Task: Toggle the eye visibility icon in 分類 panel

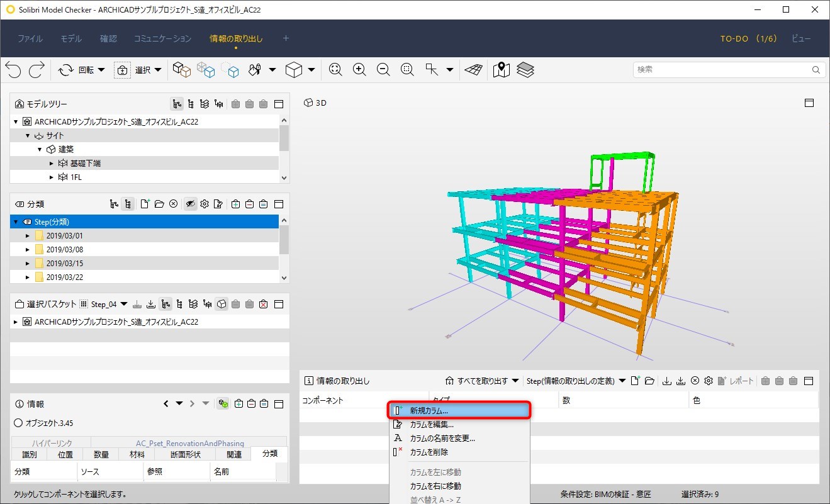Action: click(190, 204)
